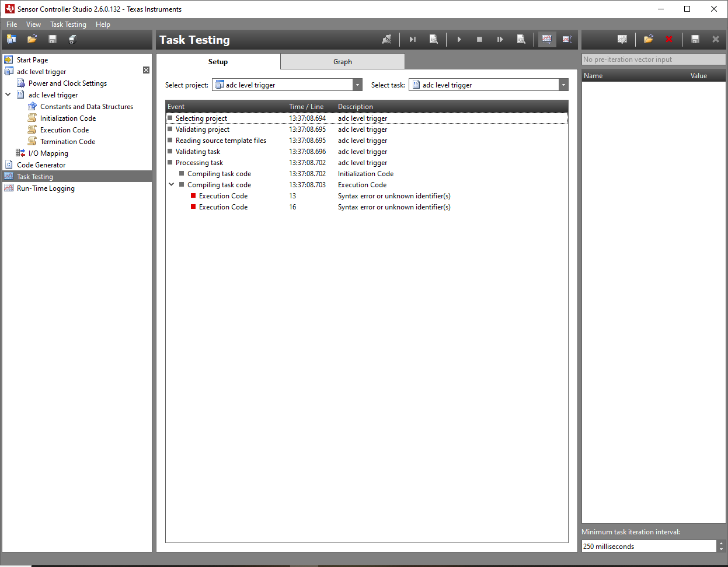Open Execution Code in left tree
The width and height of the screenshot is (728, 567).
tap(64, 129)
